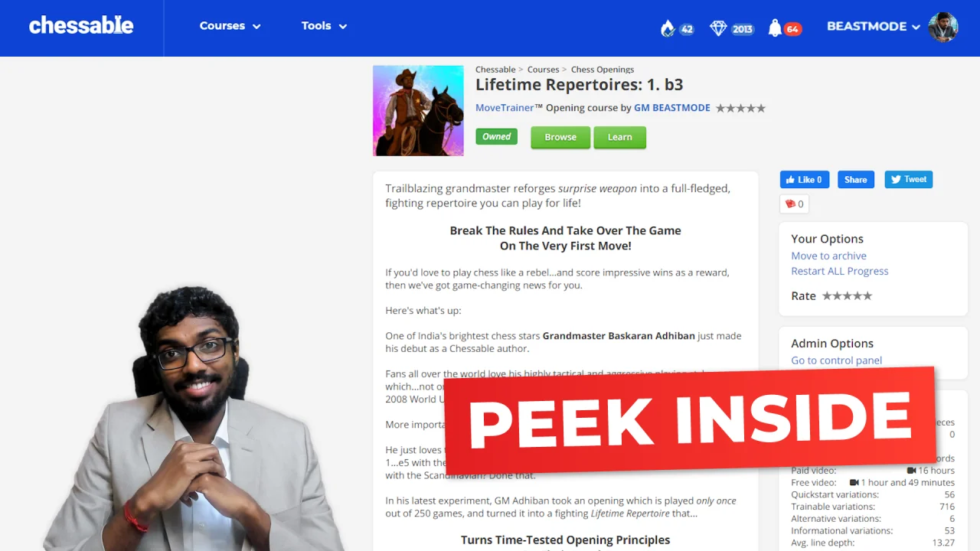
Task: Open the notifications bell
Action: pyautogui.click(x=775, y=28)
